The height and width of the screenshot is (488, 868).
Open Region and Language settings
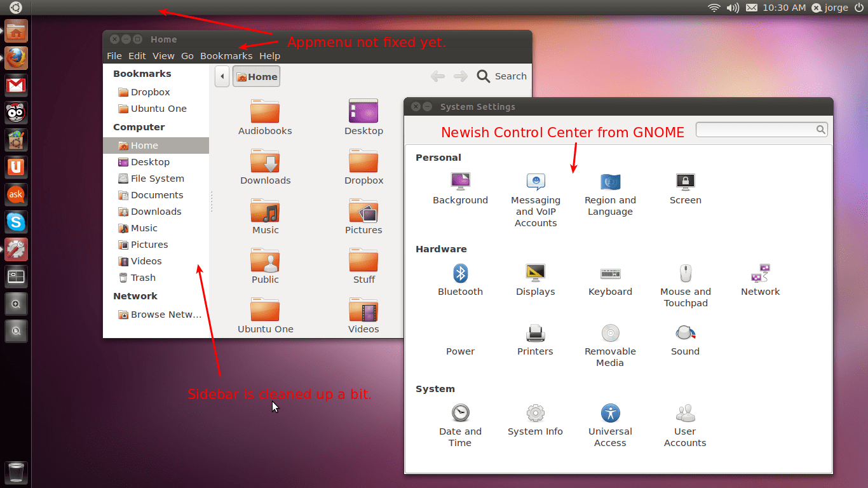click(610, 194)
